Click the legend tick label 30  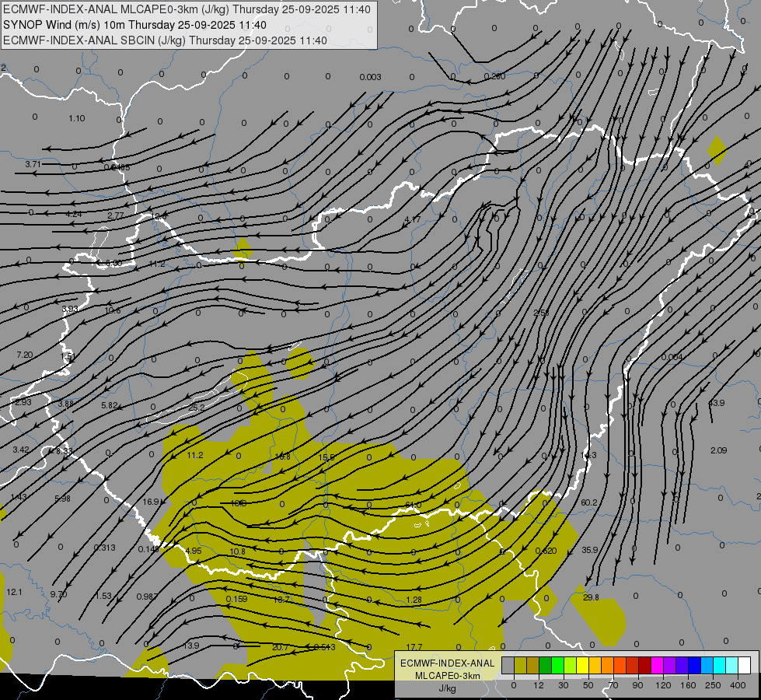(563, 685)
